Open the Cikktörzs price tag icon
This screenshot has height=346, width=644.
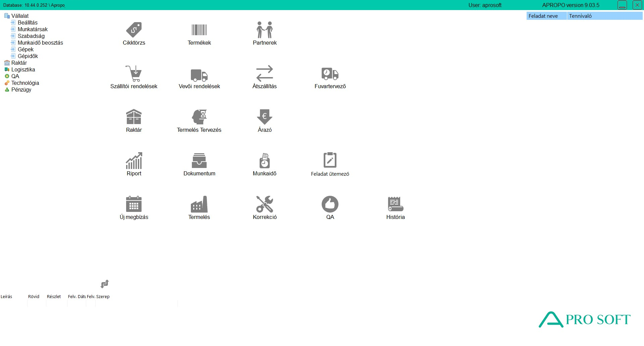(134, 30)
